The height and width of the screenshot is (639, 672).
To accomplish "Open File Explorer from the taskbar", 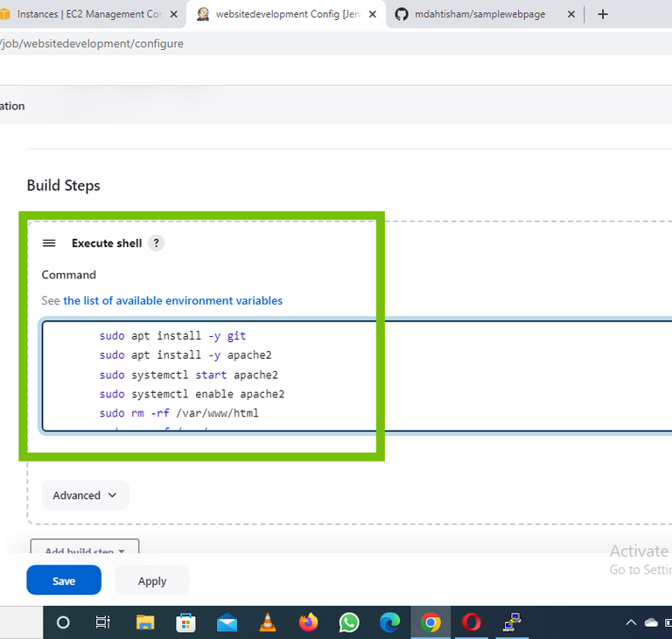I will tap(145, 622).
